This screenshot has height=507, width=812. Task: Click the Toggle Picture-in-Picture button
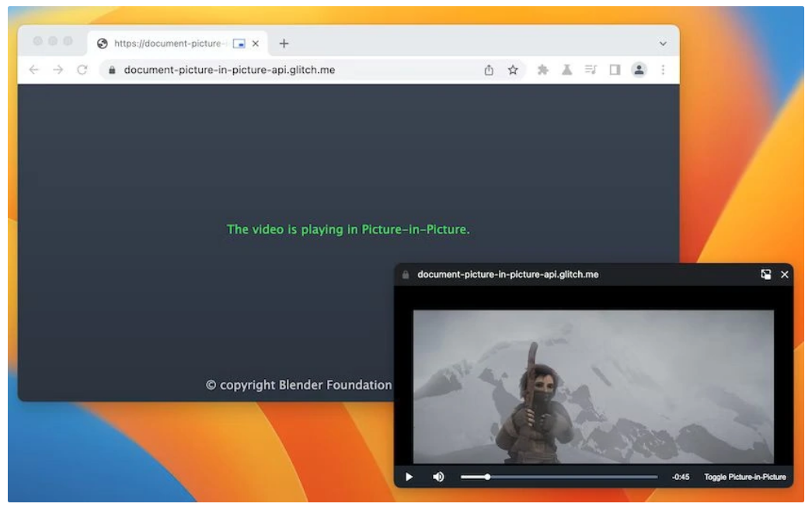pos(745,477)
